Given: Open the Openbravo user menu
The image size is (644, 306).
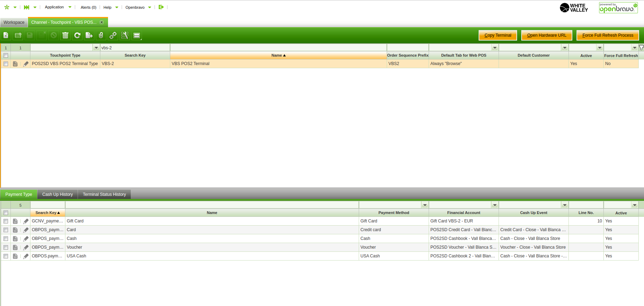Looking at the screenshot, I should tap(138, 7).
